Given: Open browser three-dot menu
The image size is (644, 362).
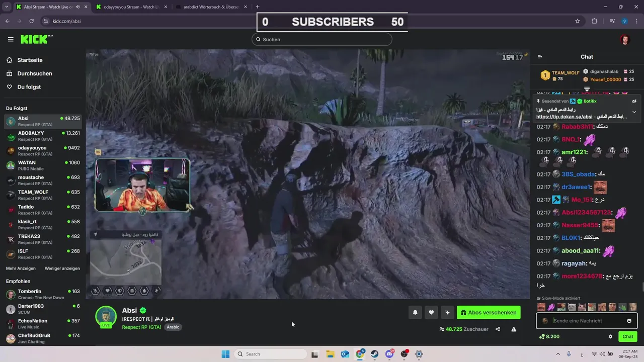Looking at the screenshot, I should tap(636, 21).
